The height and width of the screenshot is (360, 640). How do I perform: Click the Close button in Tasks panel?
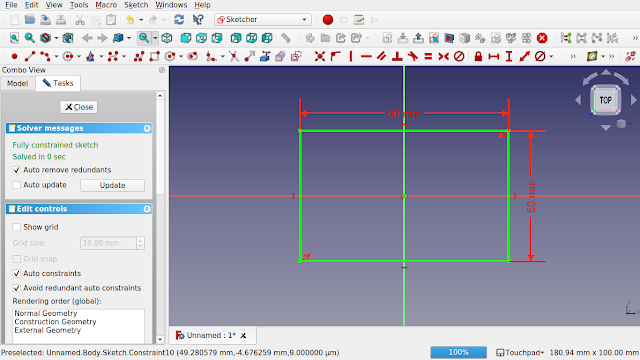point(79,107)
